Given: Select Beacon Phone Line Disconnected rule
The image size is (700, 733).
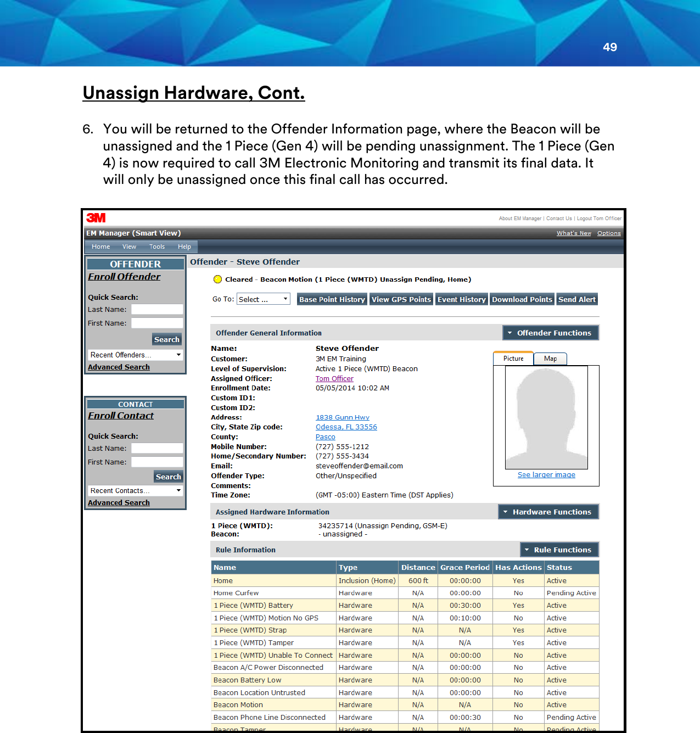Looking at the screenshot, I should 405,718.
